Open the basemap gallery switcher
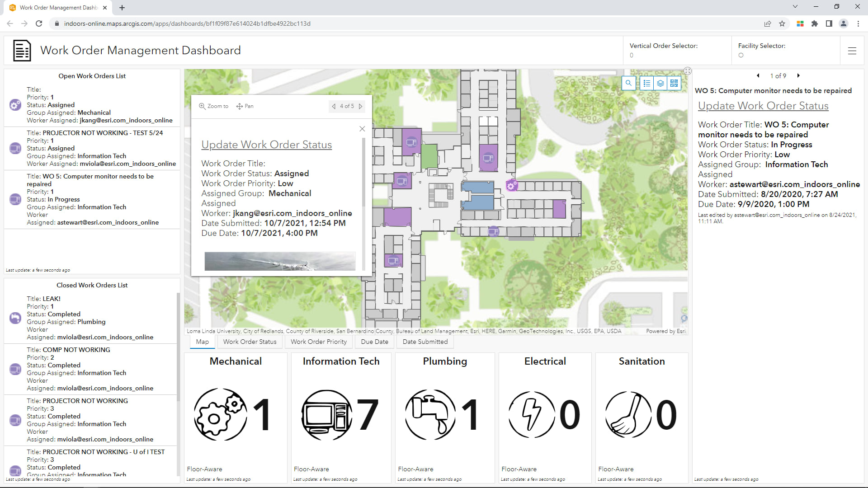This screenshot has width=868, height=488. click(x=674, y=83)
